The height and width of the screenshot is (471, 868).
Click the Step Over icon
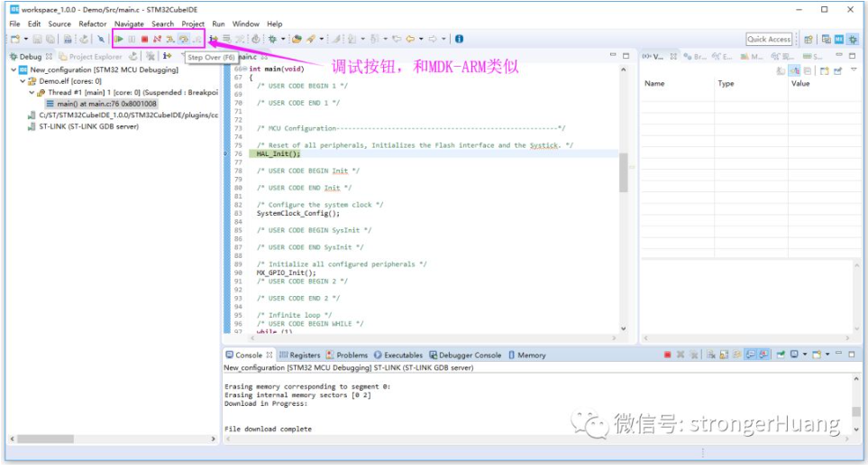[183, 39]
